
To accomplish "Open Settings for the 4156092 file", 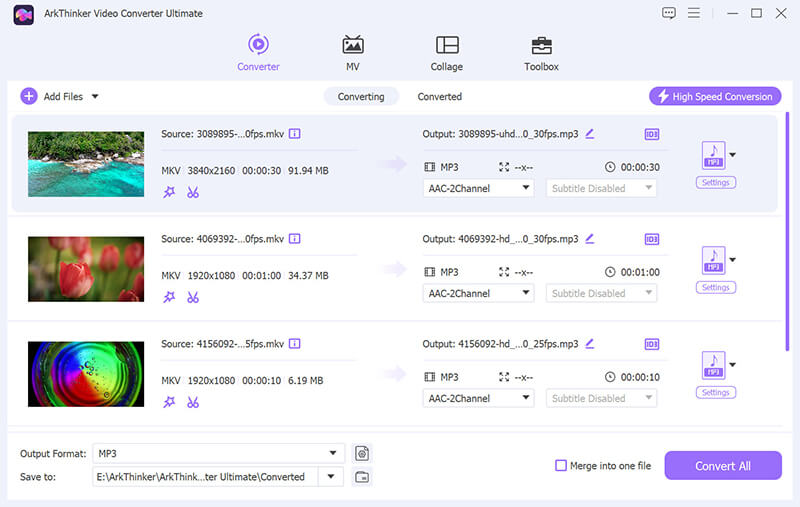I will point(715,393).
